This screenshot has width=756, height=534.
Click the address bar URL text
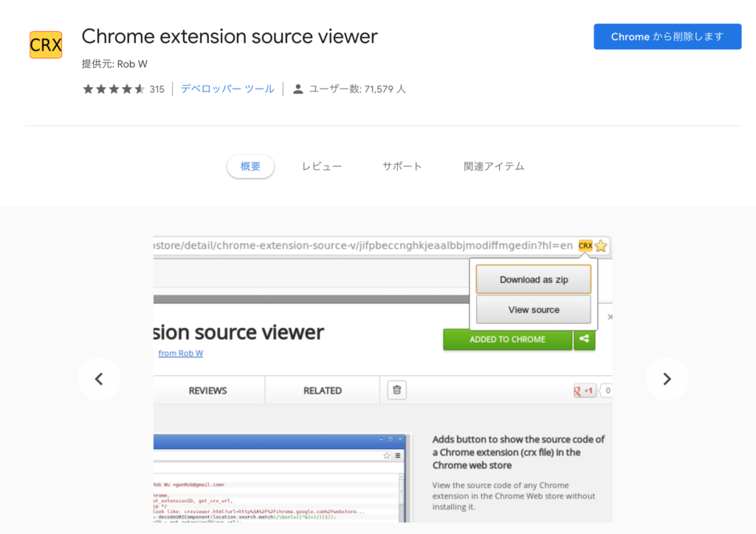click(363, 245)
